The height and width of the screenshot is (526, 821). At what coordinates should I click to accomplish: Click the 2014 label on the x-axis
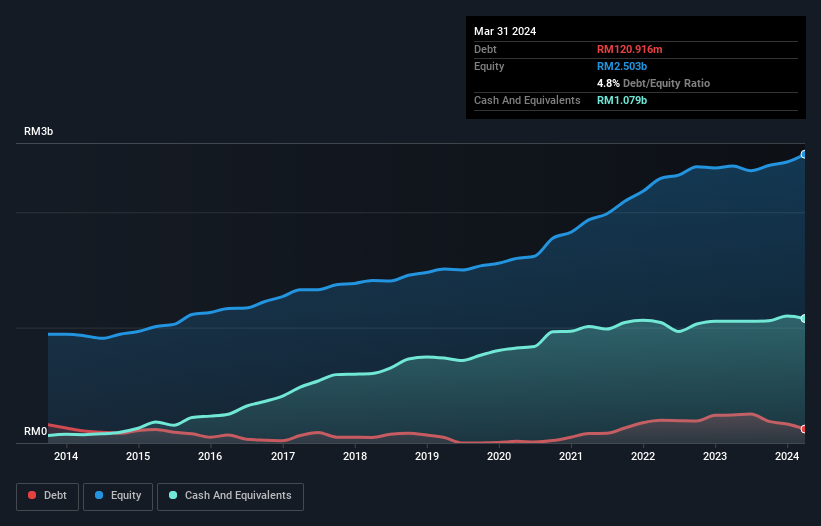click(x=66, y=456)
